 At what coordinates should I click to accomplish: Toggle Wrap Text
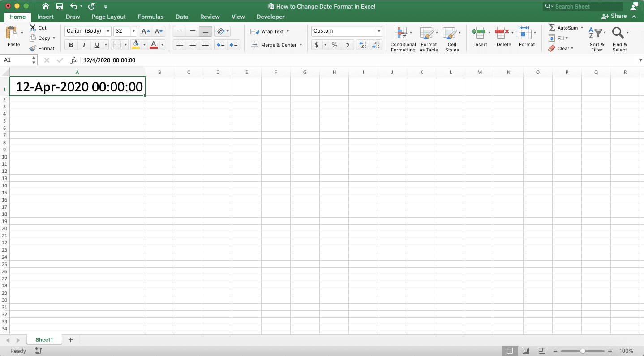click(270, 31)
